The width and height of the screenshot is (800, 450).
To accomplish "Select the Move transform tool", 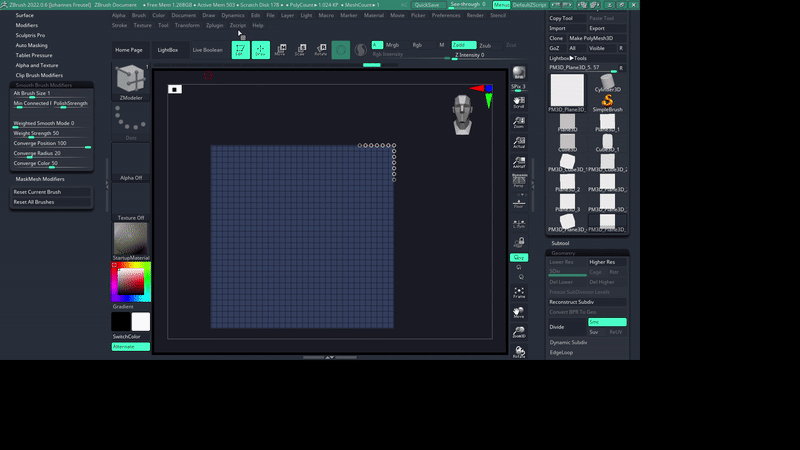I will (280, 50).
